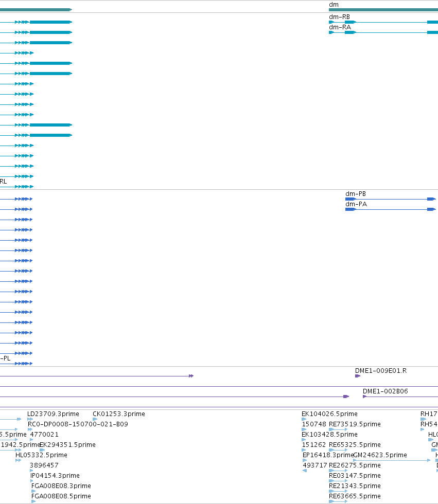
Task: Click the DME1-009E01.R feature label
Action: (381, 371)
